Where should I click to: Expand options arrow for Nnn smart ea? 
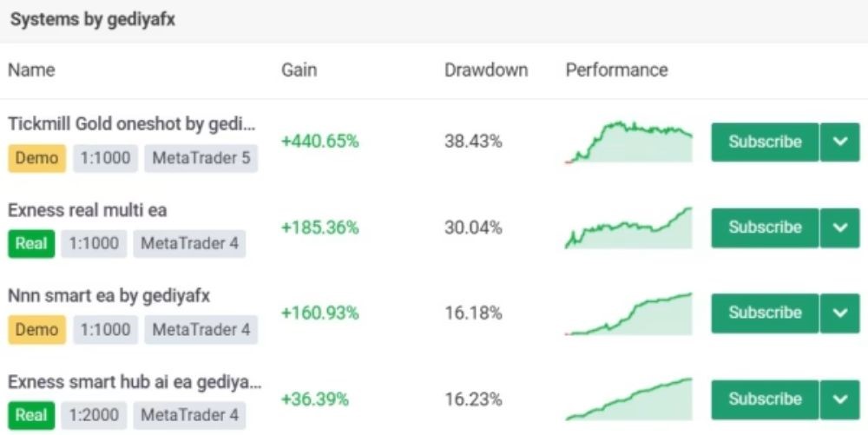pyautogui.click(x=839, y=313)
